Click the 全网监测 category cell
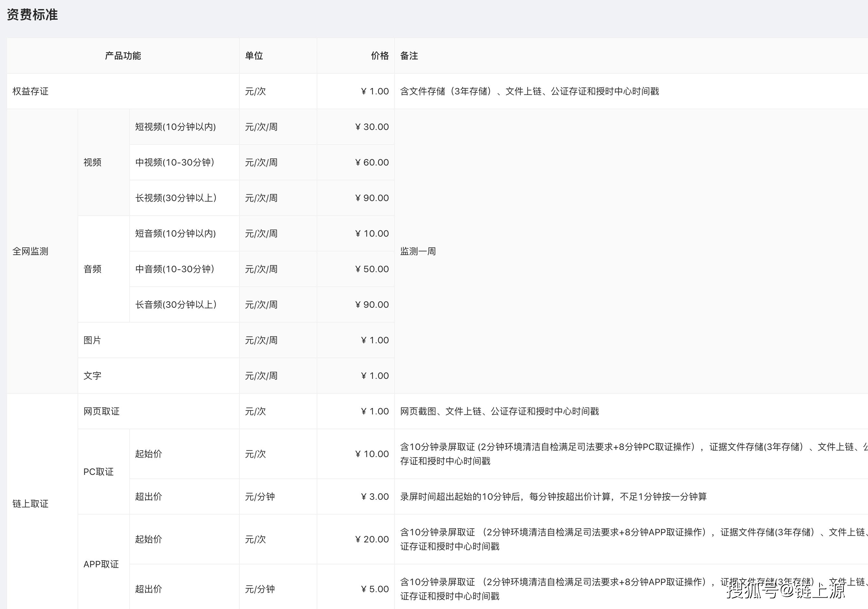This screenshot has width=868, height=609. click(x=31, y=251)
